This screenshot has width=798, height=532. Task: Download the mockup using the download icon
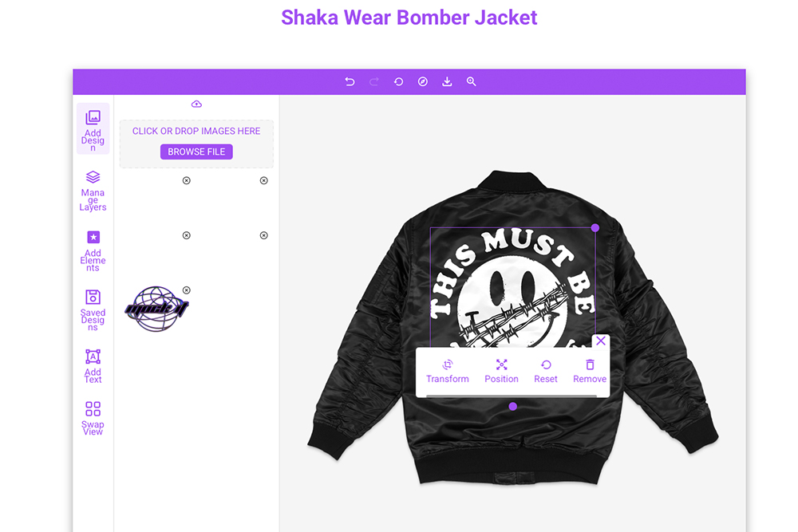tap(447, 81)
